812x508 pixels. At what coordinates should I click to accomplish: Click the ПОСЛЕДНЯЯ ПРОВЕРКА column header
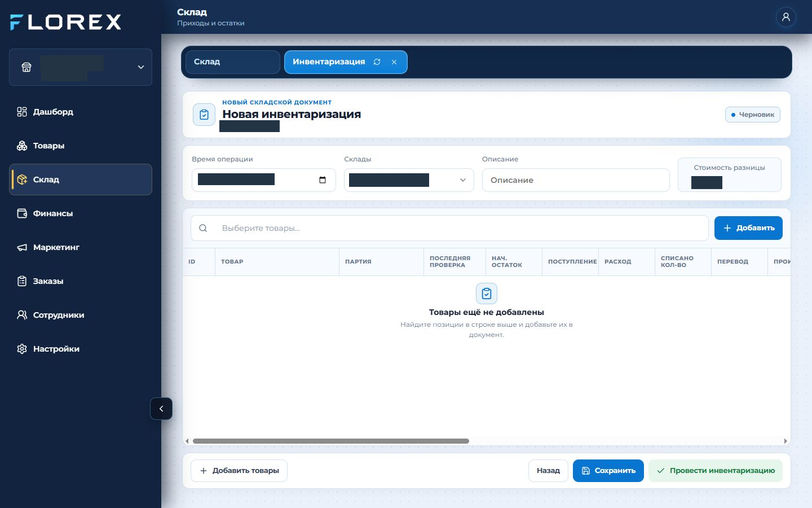pyautogui.click(x=454, y=262)
